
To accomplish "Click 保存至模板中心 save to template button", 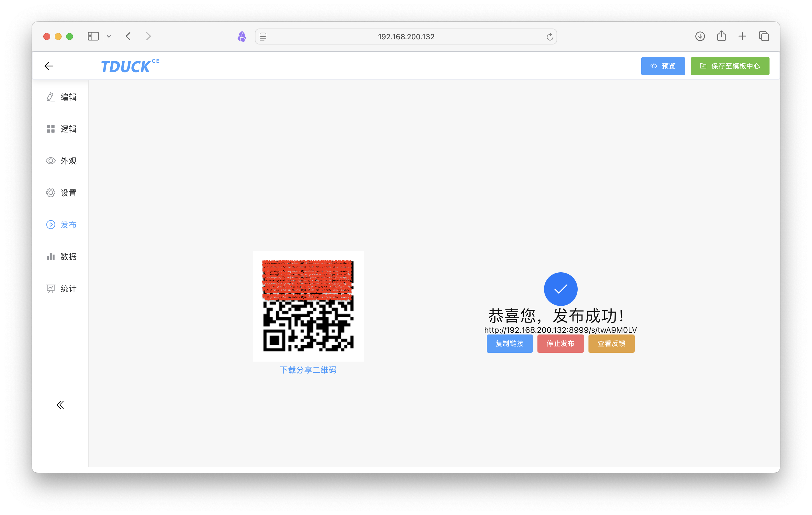I will pyautogui.click(x=730, y=66).
